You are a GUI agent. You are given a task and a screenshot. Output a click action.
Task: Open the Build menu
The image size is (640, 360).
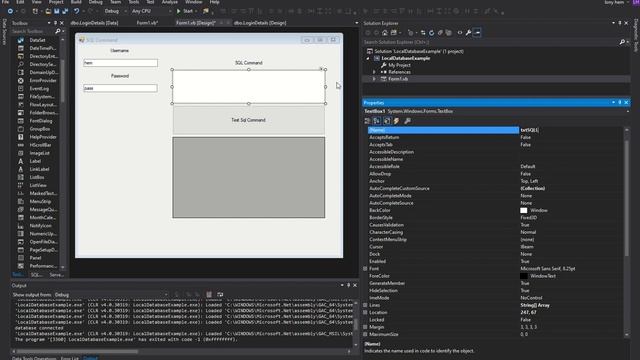pyautogui.click(x=76, y=2)
